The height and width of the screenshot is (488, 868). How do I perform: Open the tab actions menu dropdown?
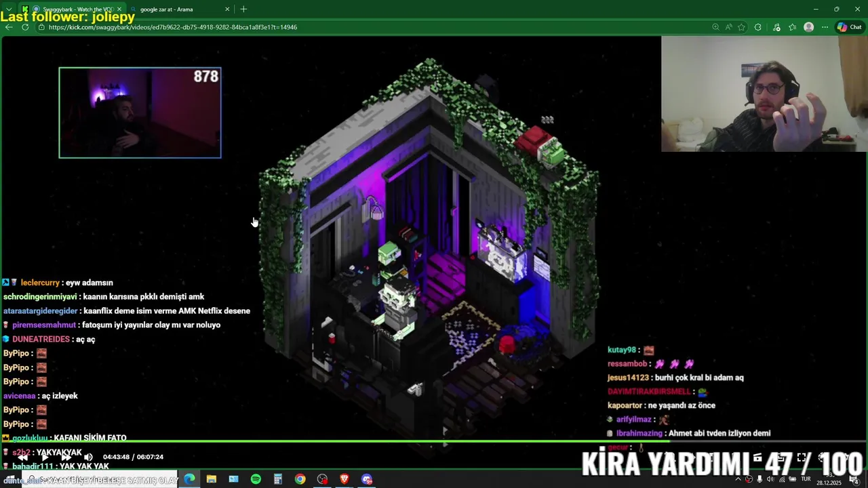click(8, 9)
